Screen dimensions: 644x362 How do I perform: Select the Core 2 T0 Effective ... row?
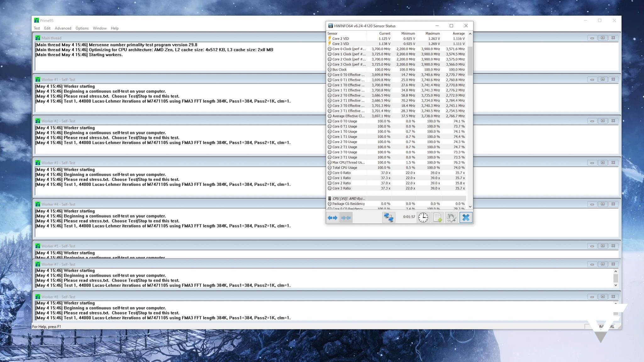(x=396, y=96)
